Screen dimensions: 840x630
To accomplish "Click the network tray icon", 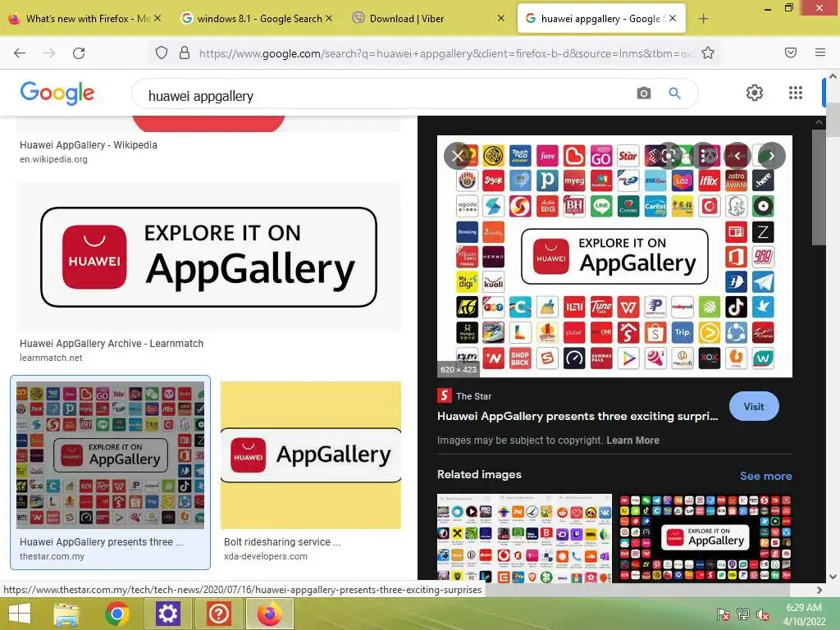I will tap(743, 614).
